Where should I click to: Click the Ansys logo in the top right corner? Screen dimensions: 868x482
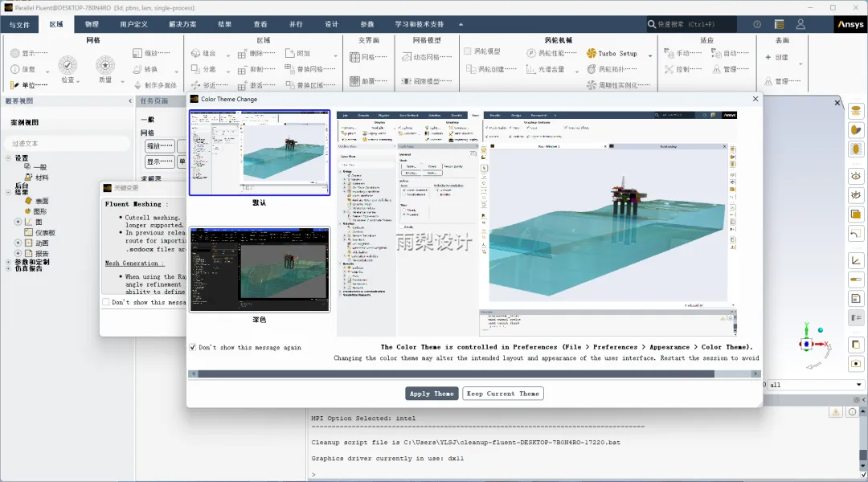[x=850, y=24]
